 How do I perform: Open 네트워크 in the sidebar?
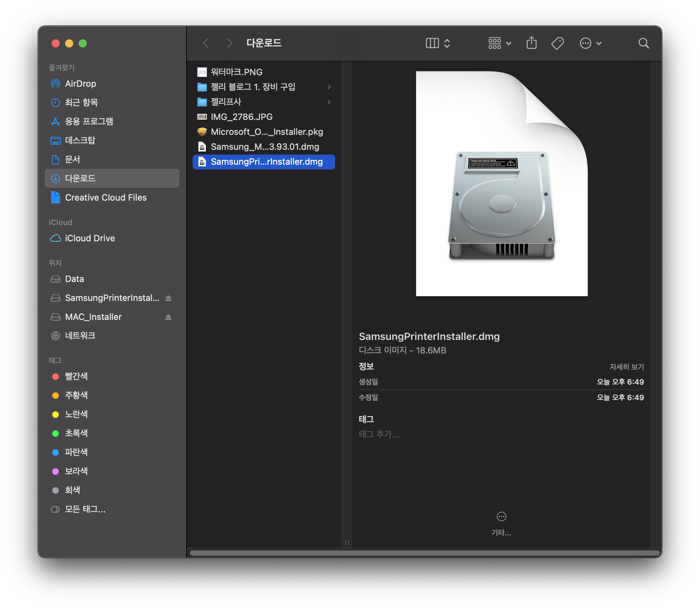[112, 336]
